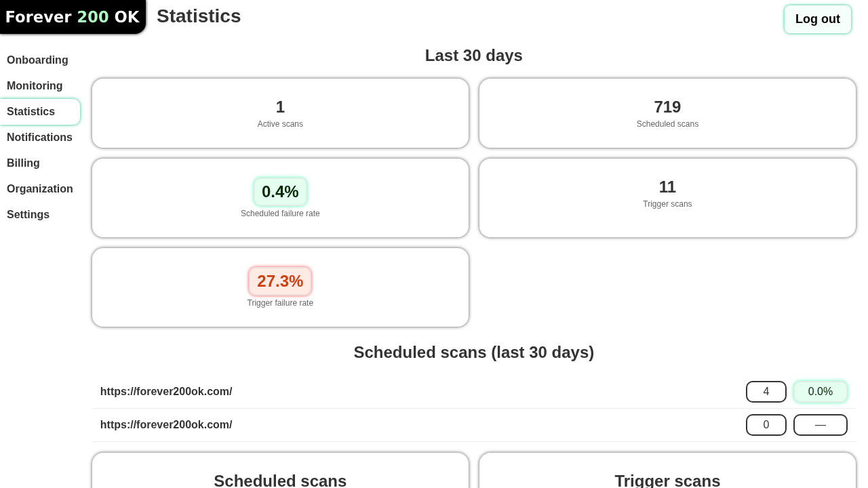Click the Scheduled scans count of 719
Viewport: 868px width, 488px height.
[667, 107]
